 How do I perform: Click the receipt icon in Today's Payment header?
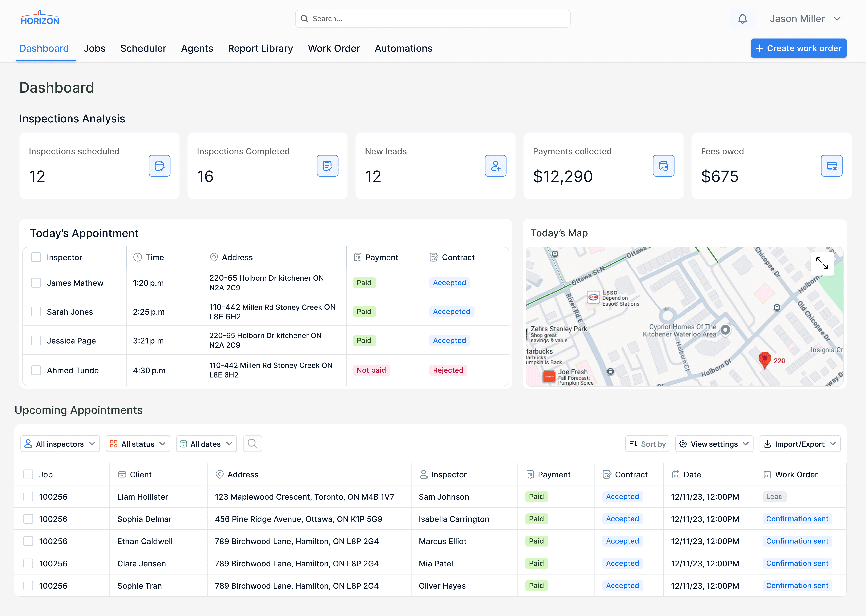coord(358,257)
